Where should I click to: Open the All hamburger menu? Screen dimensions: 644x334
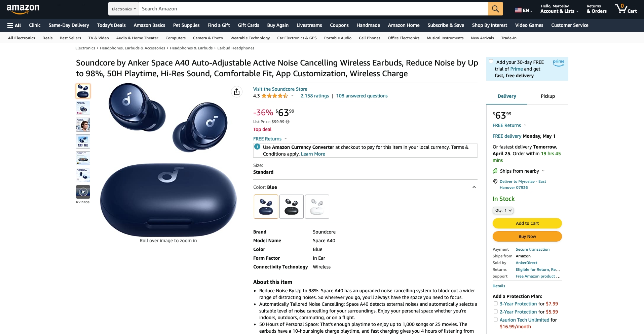click(14, 25)
